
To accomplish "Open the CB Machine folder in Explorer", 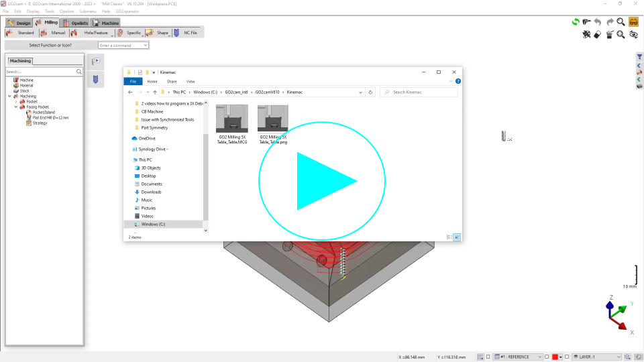I will click(152, 111).
